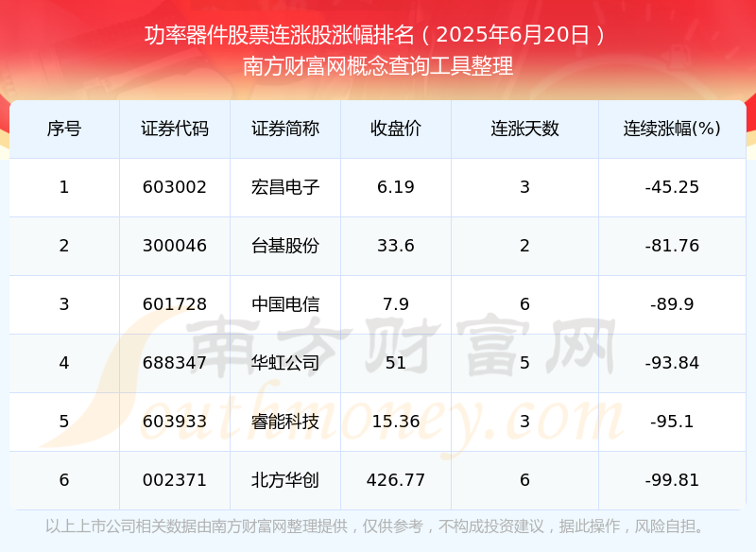Click rising-days value in 中国电信 row

524,304
